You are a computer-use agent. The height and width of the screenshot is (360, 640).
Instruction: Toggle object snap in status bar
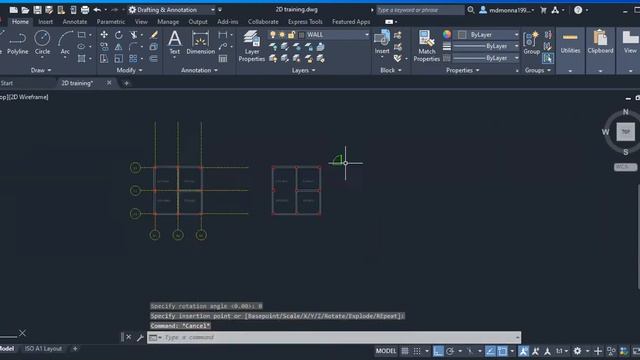[502, 351]
